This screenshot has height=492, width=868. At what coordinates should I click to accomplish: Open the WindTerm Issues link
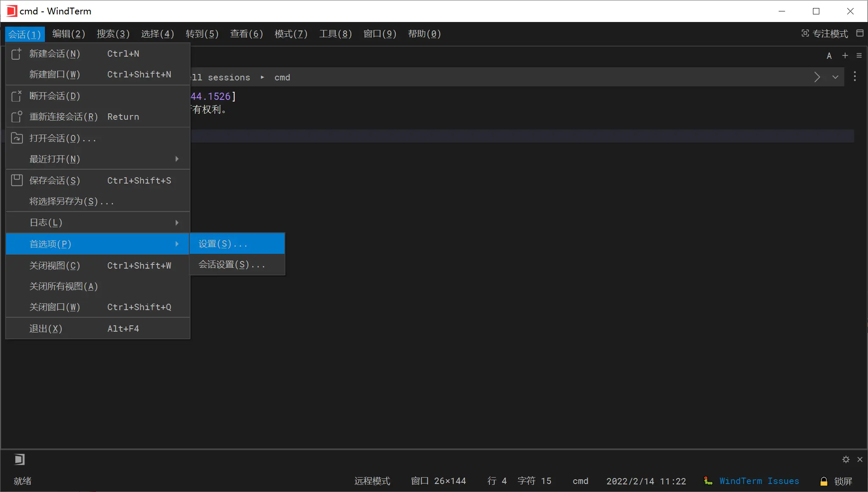click(x=759, y=481)
